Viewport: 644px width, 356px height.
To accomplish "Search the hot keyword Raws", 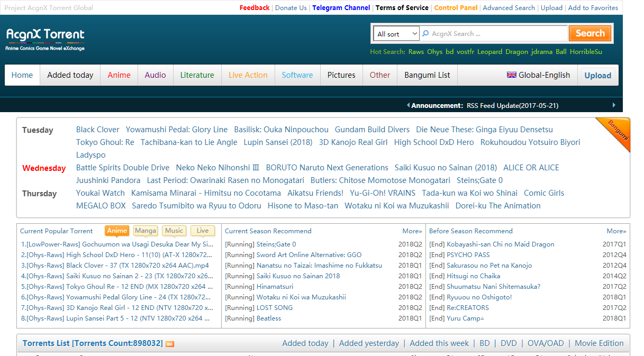I will [416, 52].
